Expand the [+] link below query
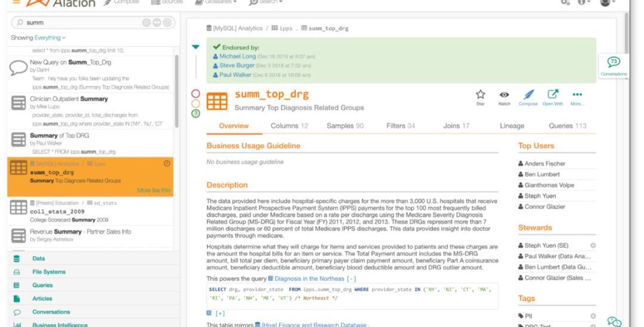644x327 pixels. [216, 313]
